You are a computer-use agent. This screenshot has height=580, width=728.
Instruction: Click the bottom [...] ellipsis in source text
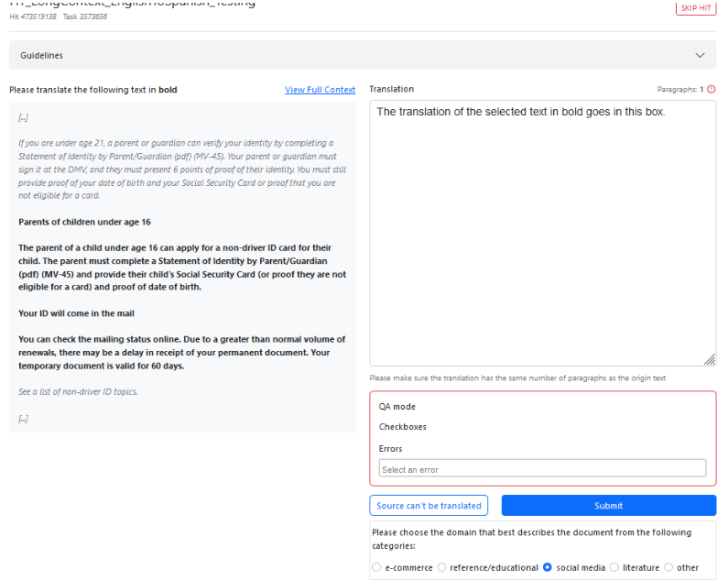(24, 419)
